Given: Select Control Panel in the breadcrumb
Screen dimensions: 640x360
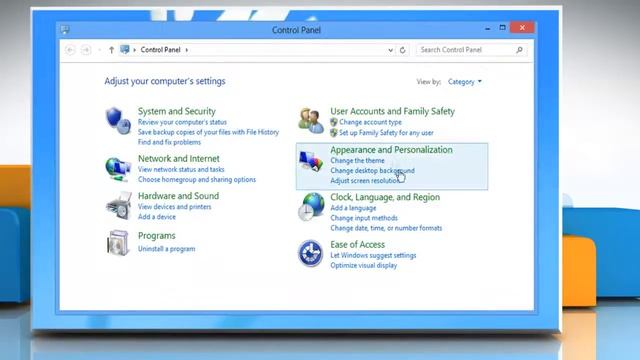Looking at the screenshot, I should pyautogui.click(x=160, y=50).
